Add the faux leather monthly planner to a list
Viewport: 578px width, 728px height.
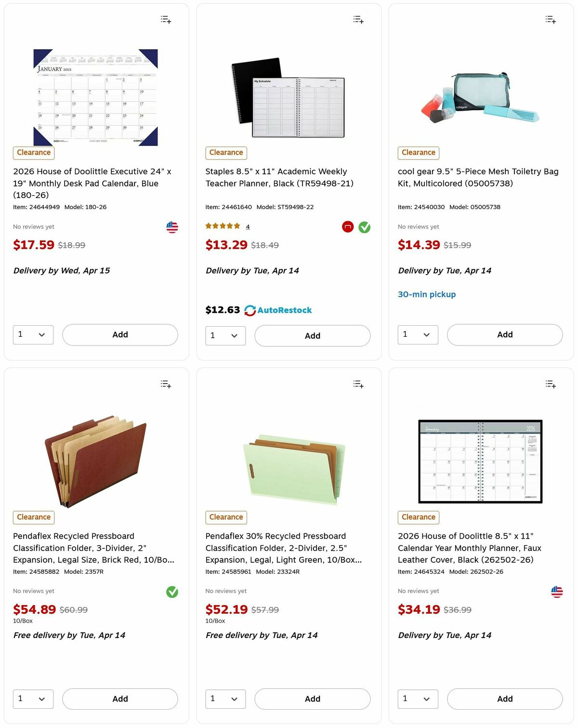click(550, 384)
